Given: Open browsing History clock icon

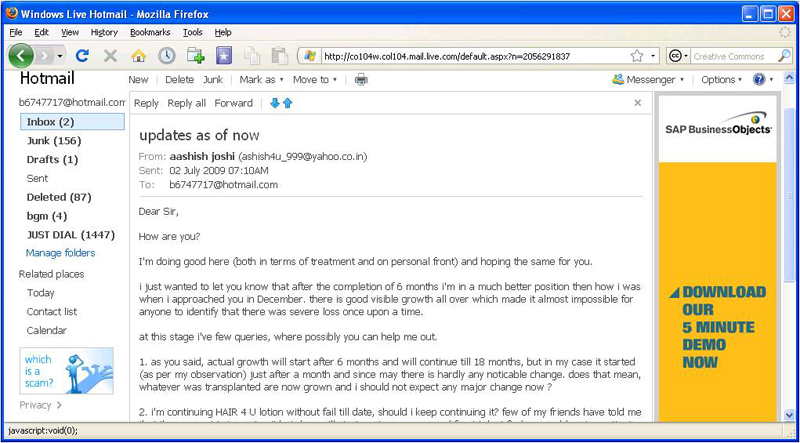Looking at the screenshot, I should [166, 56].
